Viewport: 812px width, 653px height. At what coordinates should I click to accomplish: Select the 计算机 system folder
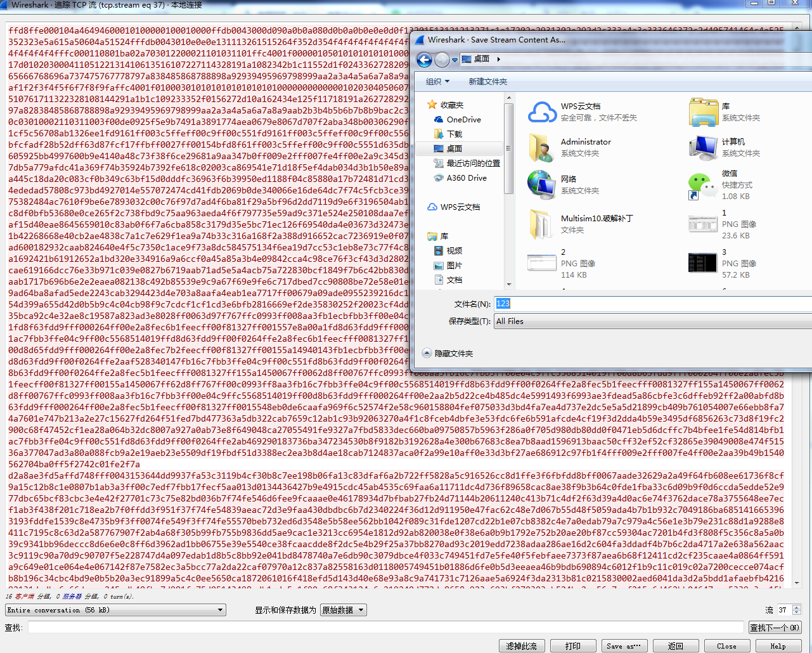pyautogui.click(x=725, y=148)
